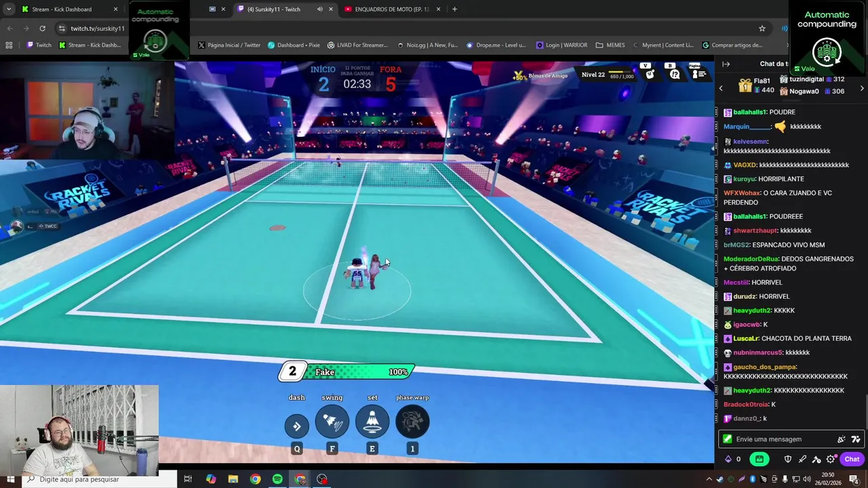The height and width of the screenshot is (488, 868).
Task: Click the site info icon in address bar
Action: pyautogui.click(x=62, y=28)
